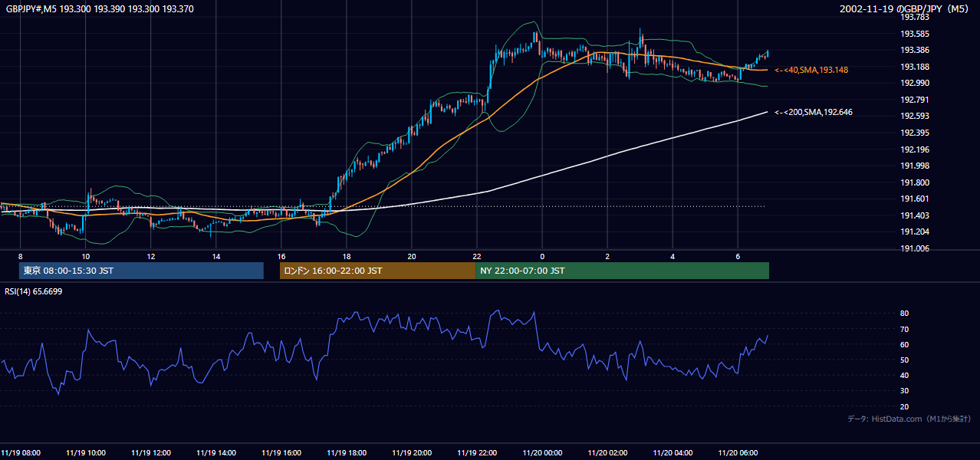Click RSI scale level 60

904,344
